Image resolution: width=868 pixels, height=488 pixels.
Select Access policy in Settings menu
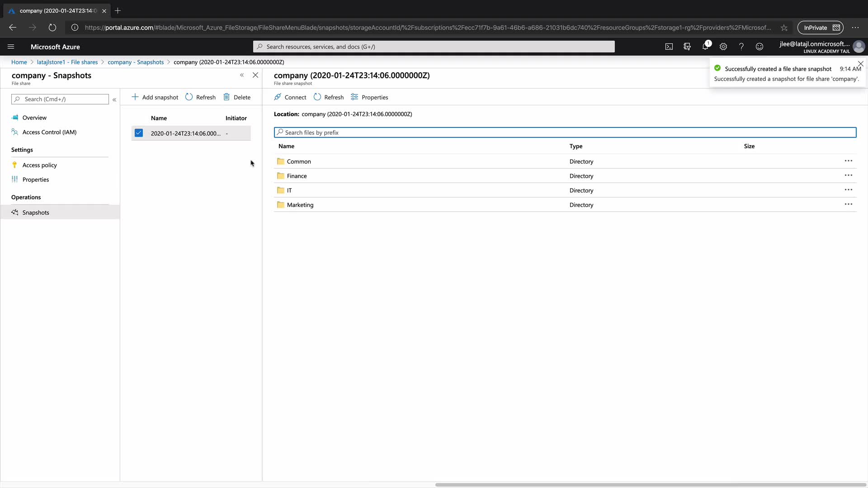[40, 165]
